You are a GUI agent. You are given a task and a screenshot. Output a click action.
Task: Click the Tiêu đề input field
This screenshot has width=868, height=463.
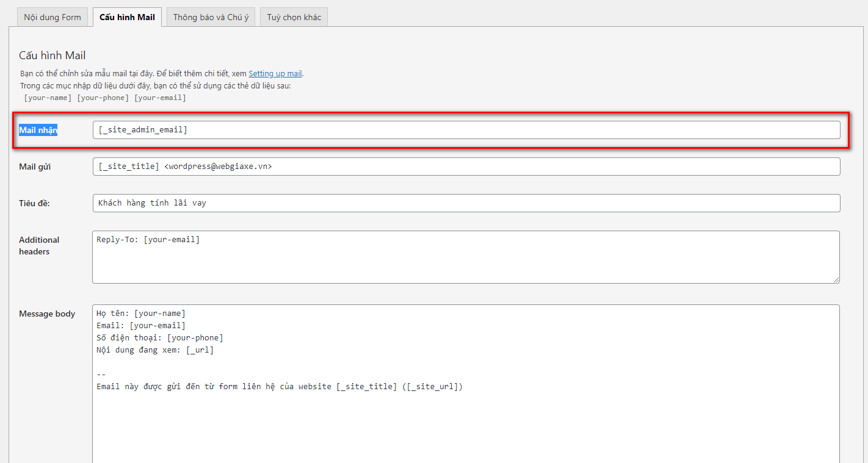pyautogui.click(x=466, y=203)
